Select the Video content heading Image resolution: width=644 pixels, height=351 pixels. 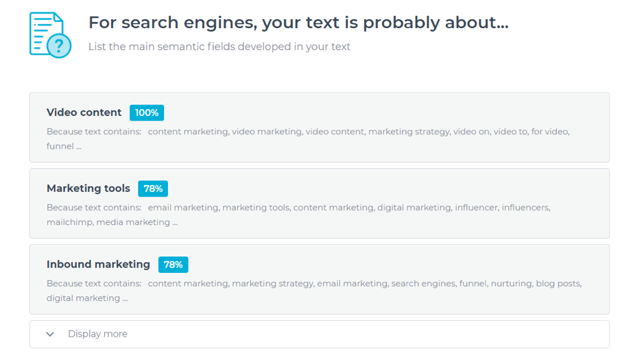point(84,112)
